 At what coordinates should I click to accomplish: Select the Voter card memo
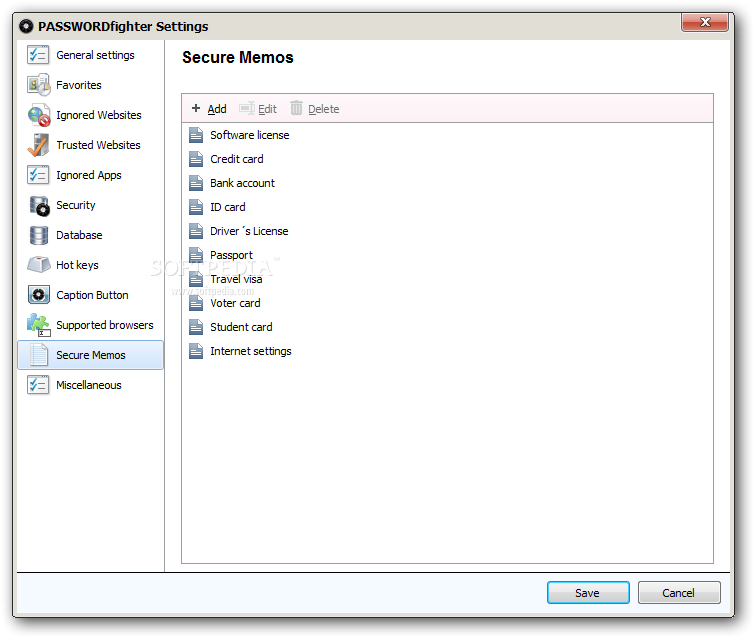(x=235, y=303)
